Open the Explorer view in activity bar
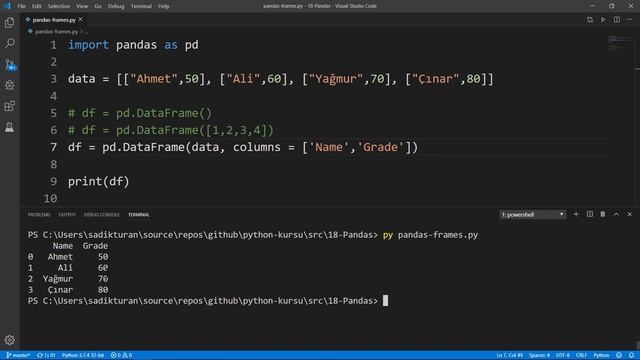640x360 pixels. (x=9, y=22)
